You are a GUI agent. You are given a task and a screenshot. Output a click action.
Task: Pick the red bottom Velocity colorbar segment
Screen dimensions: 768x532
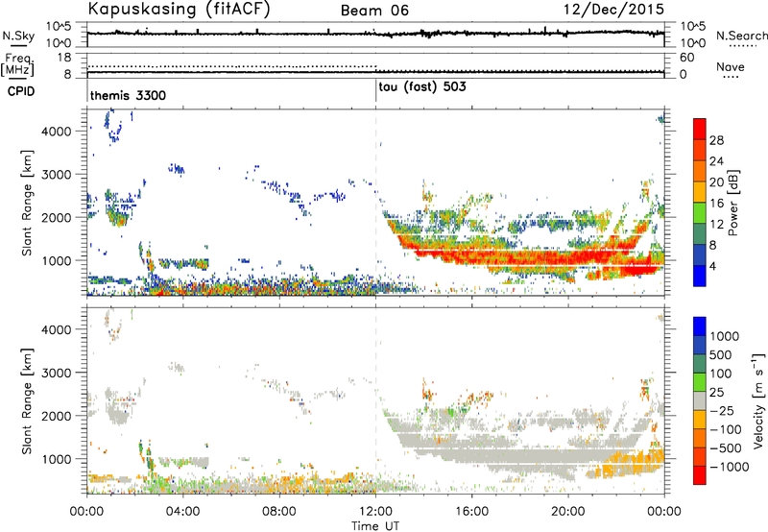[x=700, y=475]
